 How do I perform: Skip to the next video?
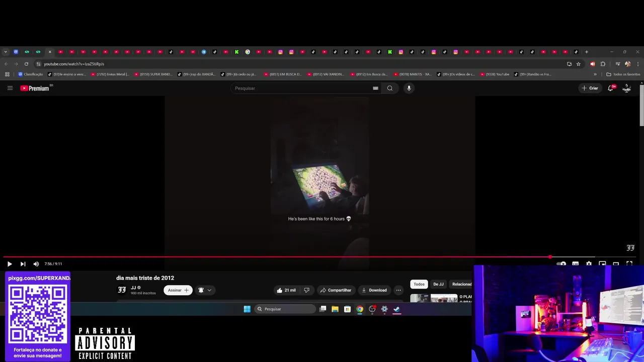(23, 264)
